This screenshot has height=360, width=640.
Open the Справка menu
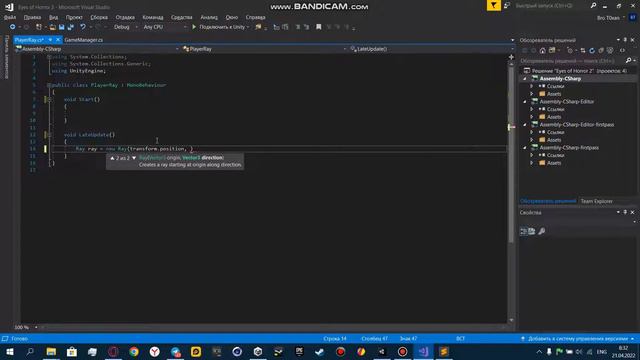pos(256,17)
